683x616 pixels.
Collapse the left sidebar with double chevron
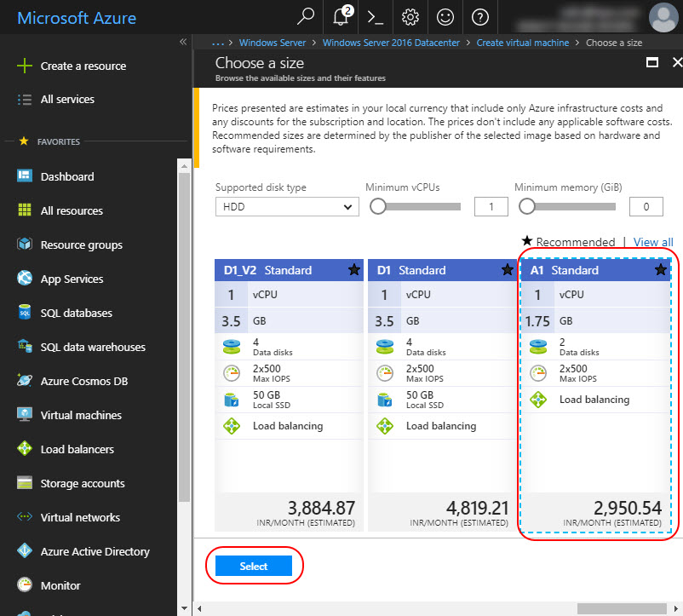click(x=183, y=42)
